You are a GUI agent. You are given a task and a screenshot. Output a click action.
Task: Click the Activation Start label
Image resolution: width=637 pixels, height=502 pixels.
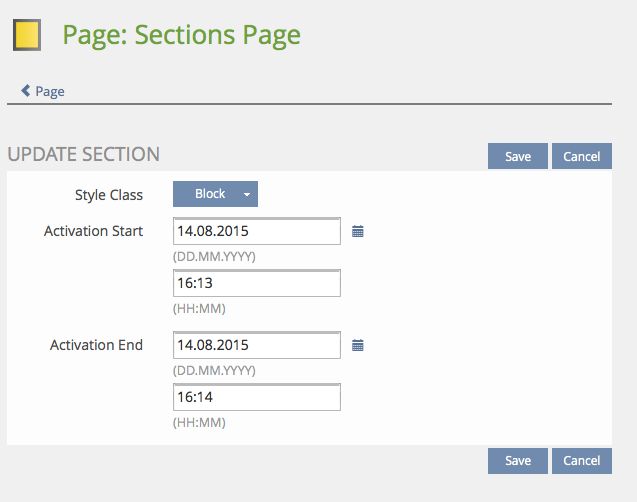click(x=93, y=231)
